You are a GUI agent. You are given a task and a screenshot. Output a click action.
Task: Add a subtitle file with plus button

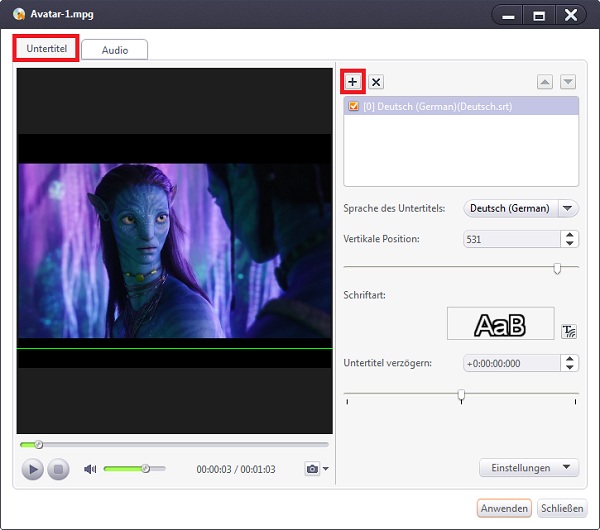(x=352, y=82)
